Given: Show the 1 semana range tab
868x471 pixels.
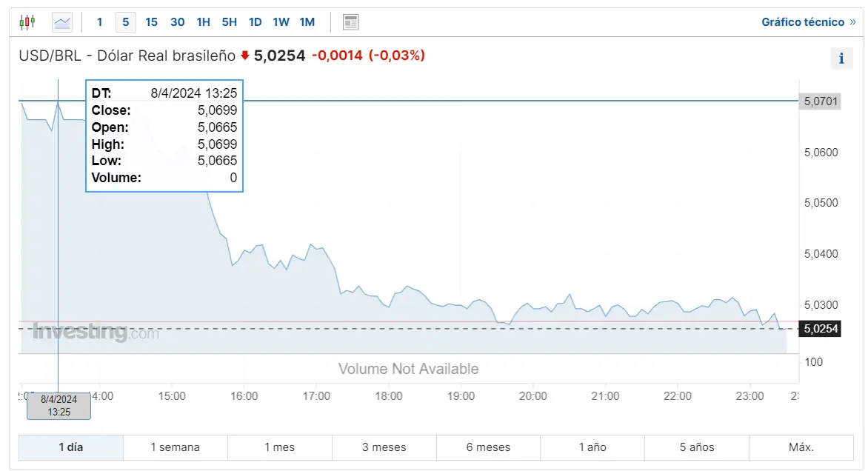Looking at the screenshot, I should click(175, 447).
